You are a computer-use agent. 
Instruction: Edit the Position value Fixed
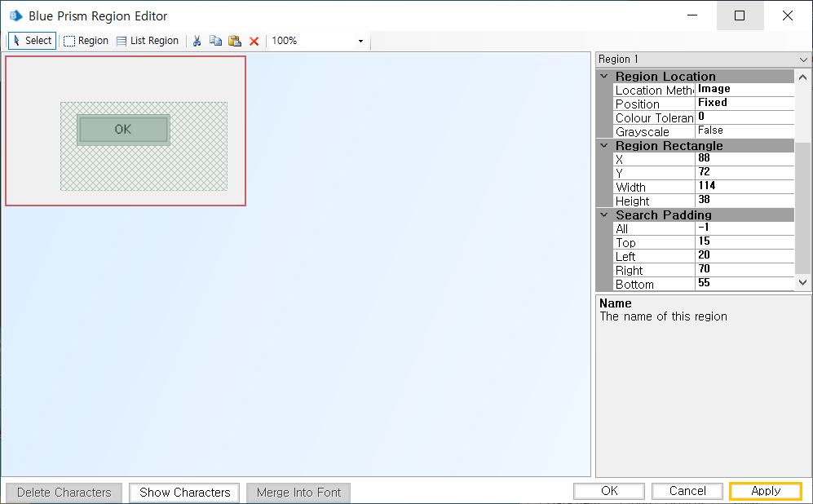[745, 104]
